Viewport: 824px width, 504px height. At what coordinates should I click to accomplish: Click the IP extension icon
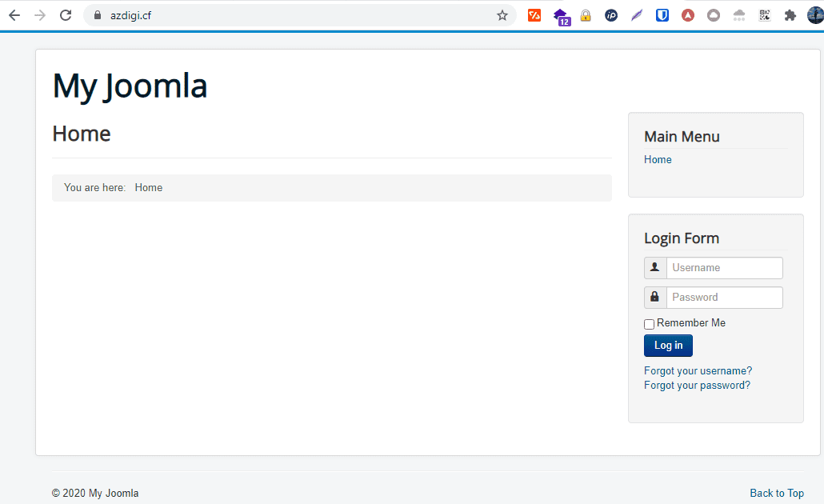[x=611, y=15]
